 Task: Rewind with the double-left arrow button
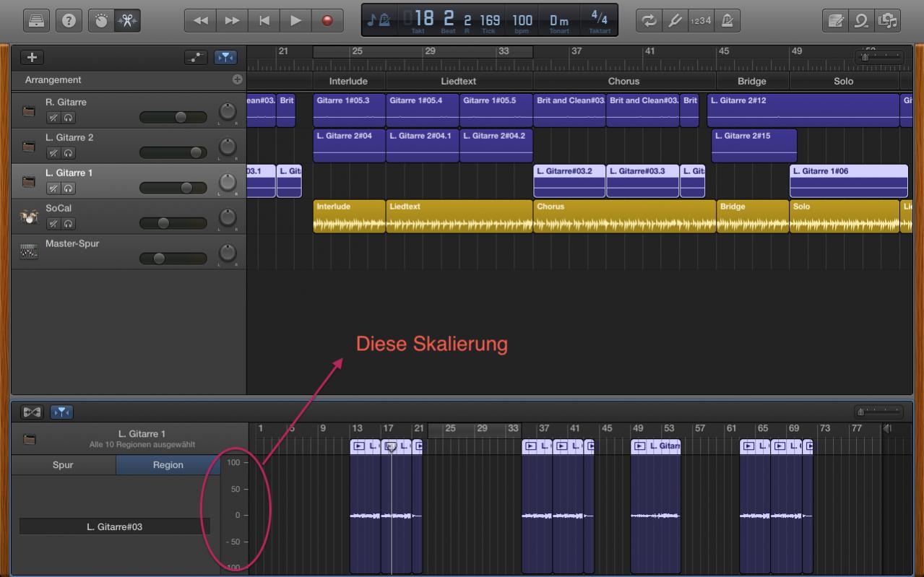pyautogui.click(x=201, y=21)
